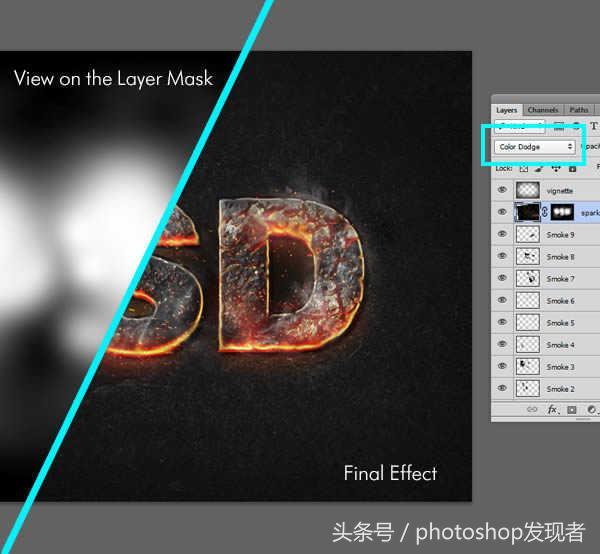Select the spark layer image thumbnail
The image size is (600, 554).
(528, 212)
